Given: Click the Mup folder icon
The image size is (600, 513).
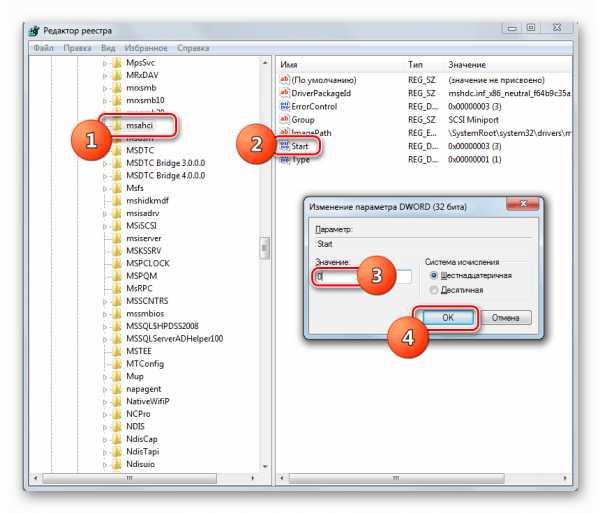Looking at the screenshot, I should [117, 376].
